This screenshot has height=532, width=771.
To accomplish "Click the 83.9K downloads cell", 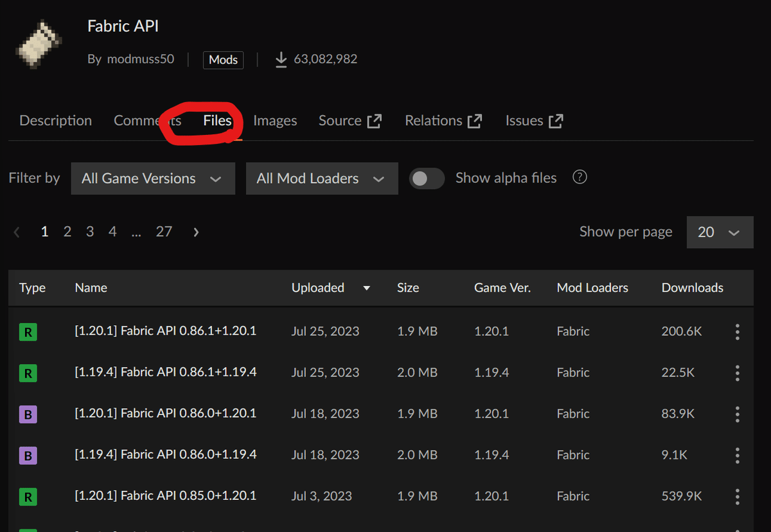I will (x=678, y=414).
